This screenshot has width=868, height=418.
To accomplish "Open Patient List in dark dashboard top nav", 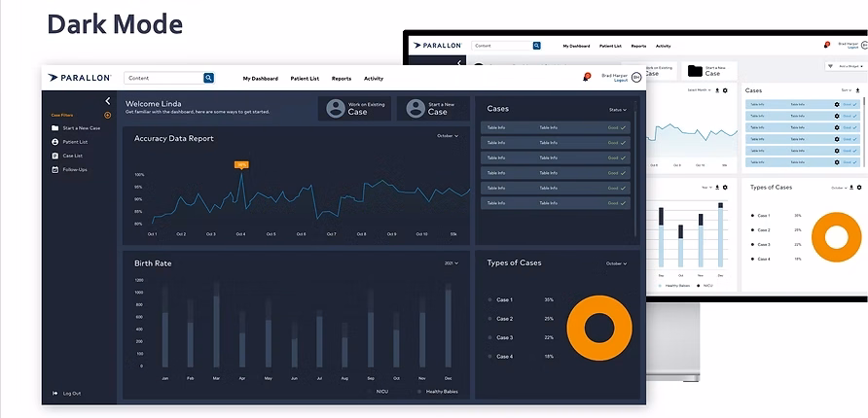I will coord(305,79).
